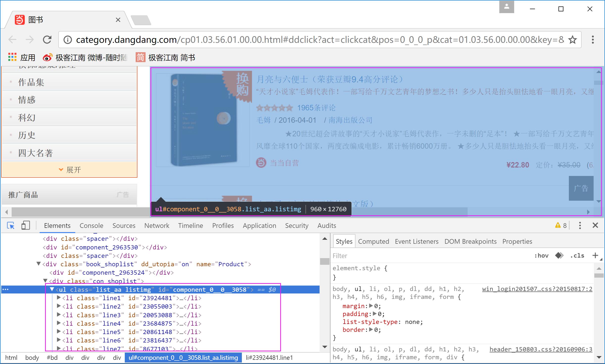This screenshot has height=364, width=605.
Task: Add a new style rule with plus icon
Action: 595,255
